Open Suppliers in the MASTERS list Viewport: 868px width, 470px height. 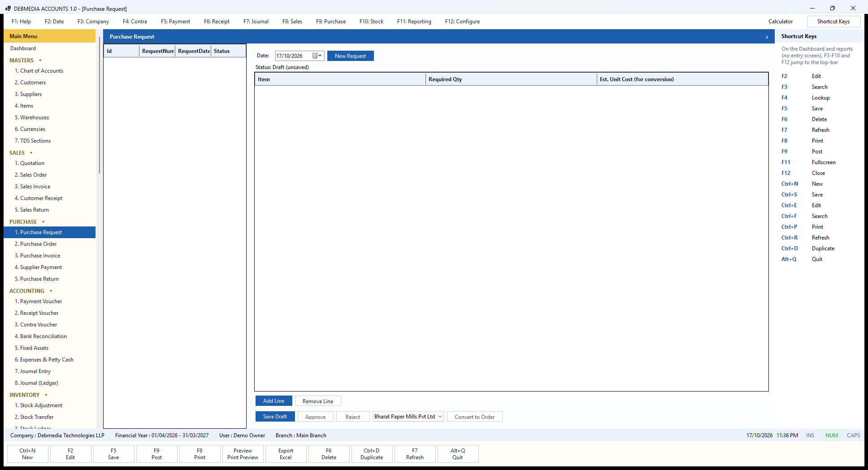coord(49,94)
